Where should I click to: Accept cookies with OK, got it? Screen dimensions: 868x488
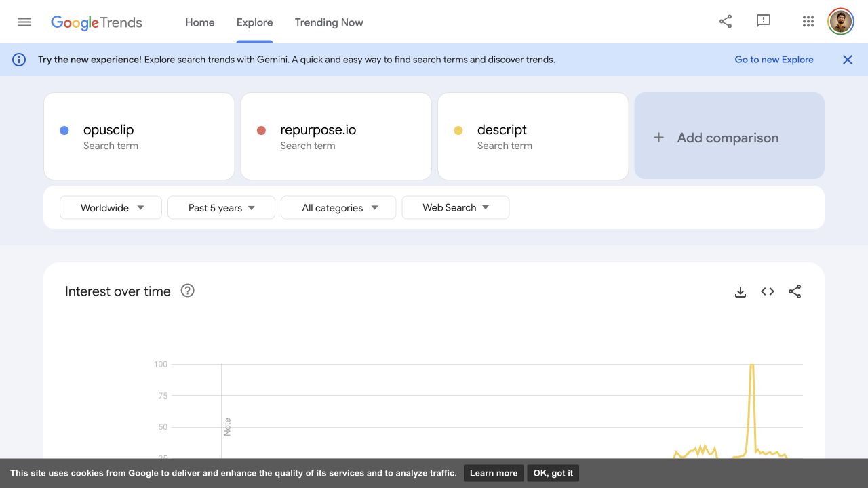click(553, 473)
